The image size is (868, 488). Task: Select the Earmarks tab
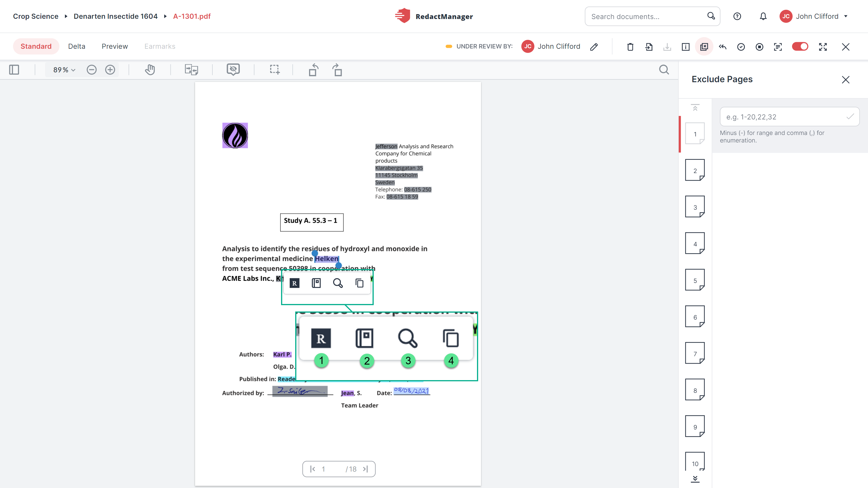pyautogui.click(x=160, y=46)
